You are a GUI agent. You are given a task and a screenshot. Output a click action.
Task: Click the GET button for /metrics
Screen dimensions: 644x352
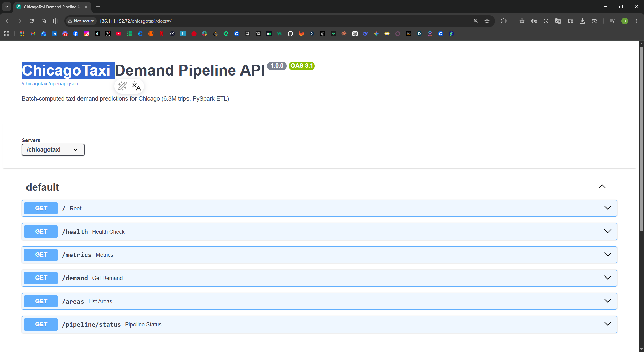pyautogui.click(x=41, y=255)
